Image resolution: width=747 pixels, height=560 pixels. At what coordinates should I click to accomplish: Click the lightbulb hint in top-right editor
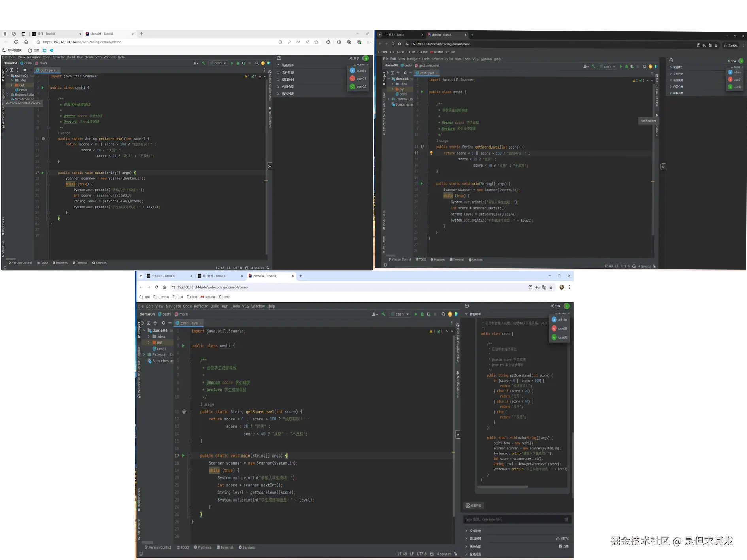click(x=431, y=153)
